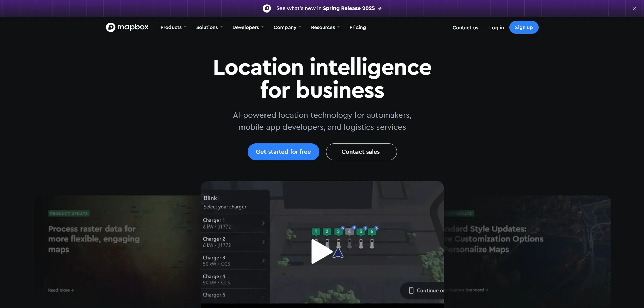Open the Company navigation menu
The image size is (644, 308).
coord(287,27)
